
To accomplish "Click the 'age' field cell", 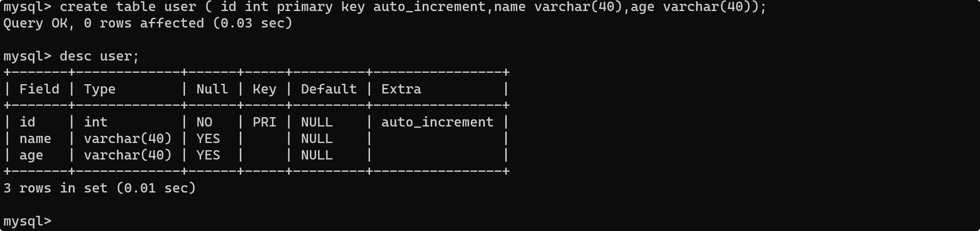I will (x=31, y=155).
